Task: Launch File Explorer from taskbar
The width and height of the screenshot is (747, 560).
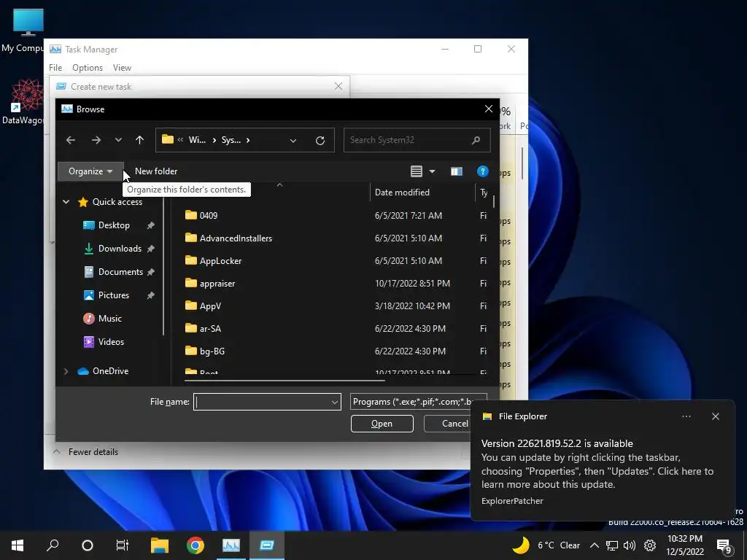Action: point(160,545)
